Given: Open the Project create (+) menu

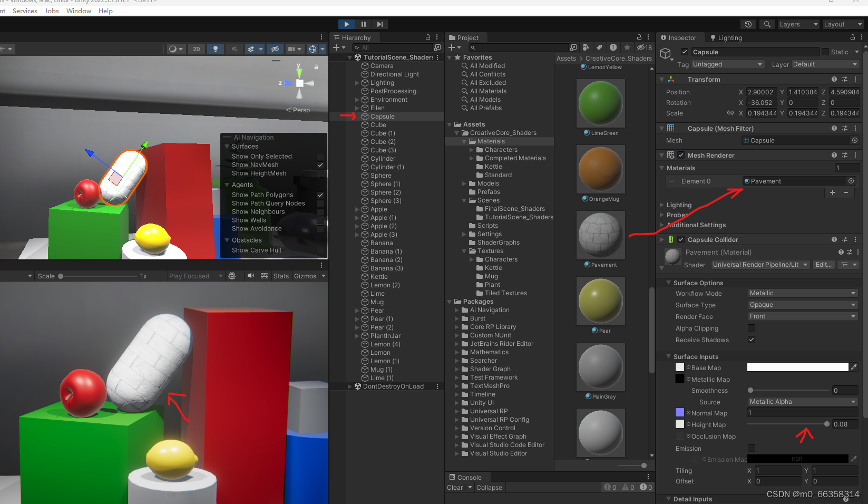Looking at the screenshot, I should 454,47.
